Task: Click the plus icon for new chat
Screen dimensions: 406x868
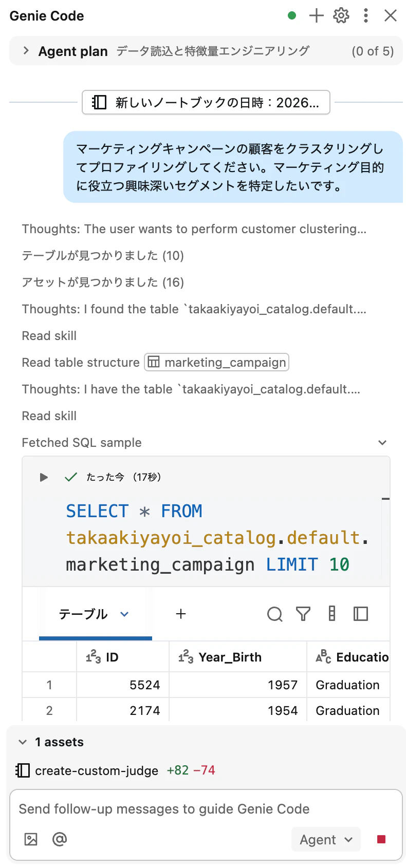Action: pyautogui.click(x=317, y=16)
